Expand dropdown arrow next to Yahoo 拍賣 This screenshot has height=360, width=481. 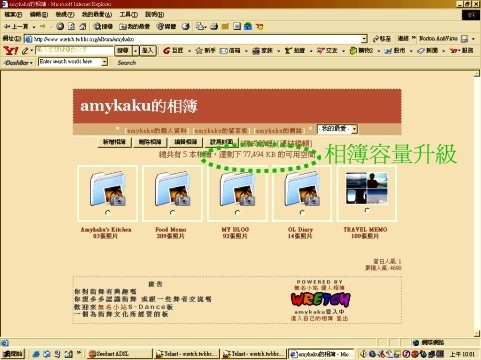click(311, 51)
